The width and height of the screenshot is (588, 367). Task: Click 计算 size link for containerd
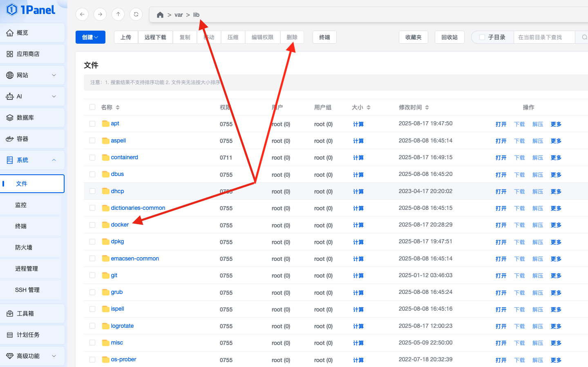point(358,158)
